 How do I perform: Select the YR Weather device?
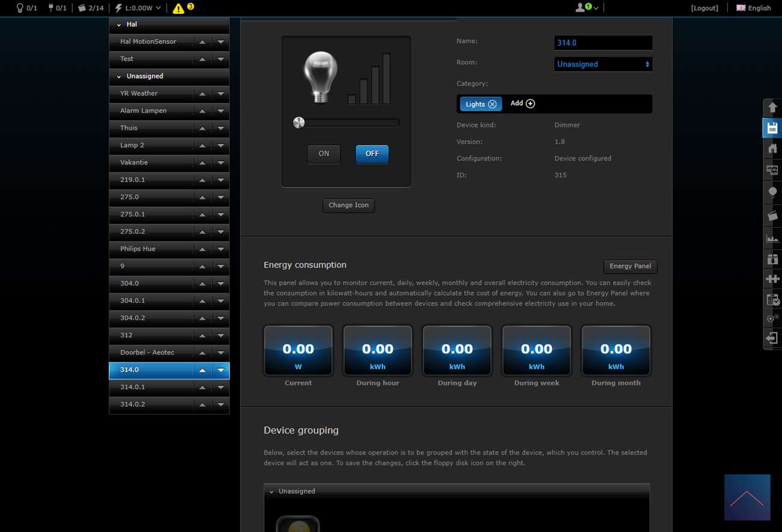(139, 93)
